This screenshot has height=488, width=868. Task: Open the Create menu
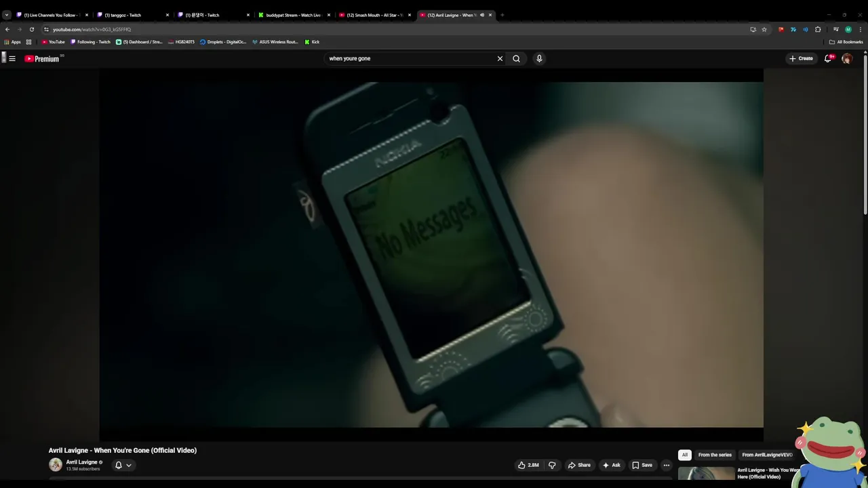pyautogui.click(x=801, y=58)
